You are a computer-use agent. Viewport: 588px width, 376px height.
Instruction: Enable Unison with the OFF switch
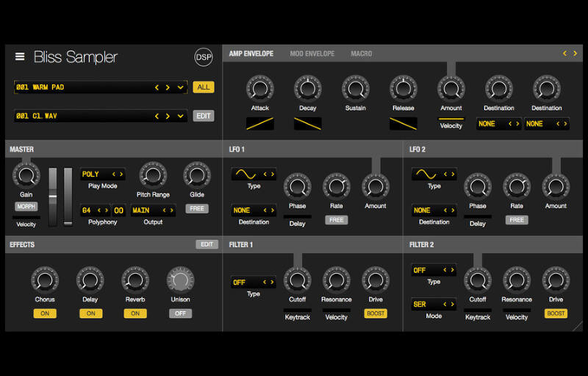tap(180, 314)
